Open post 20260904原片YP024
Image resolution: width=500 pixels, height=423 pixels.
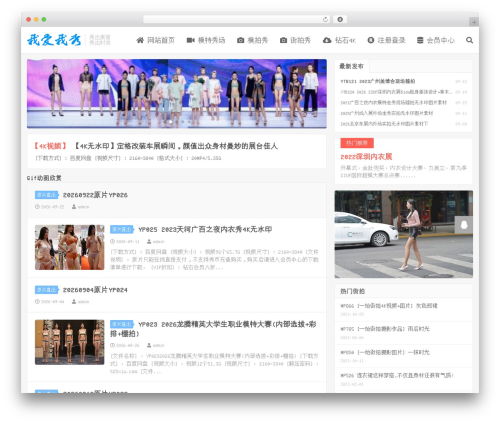click(x=95, y=290)
